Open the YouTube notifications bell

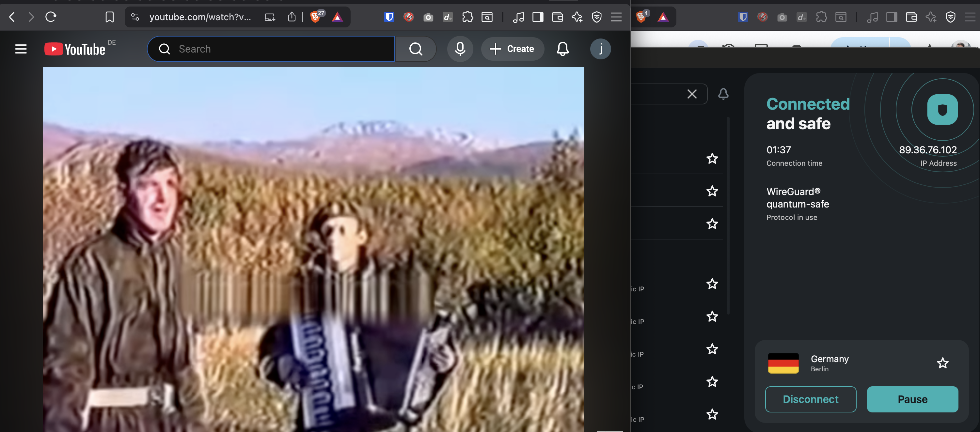[x=562, y=49]
